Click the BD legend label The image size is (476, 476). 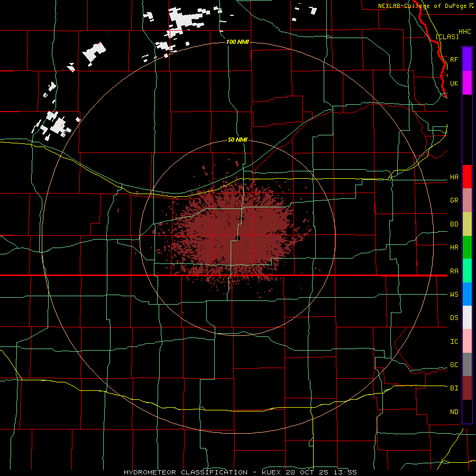[x=454, y=224]
